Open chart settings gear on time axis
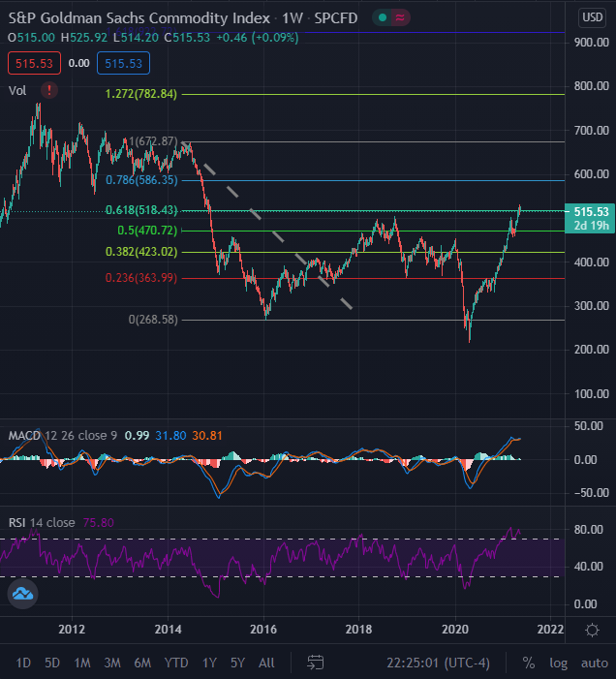 592,630
